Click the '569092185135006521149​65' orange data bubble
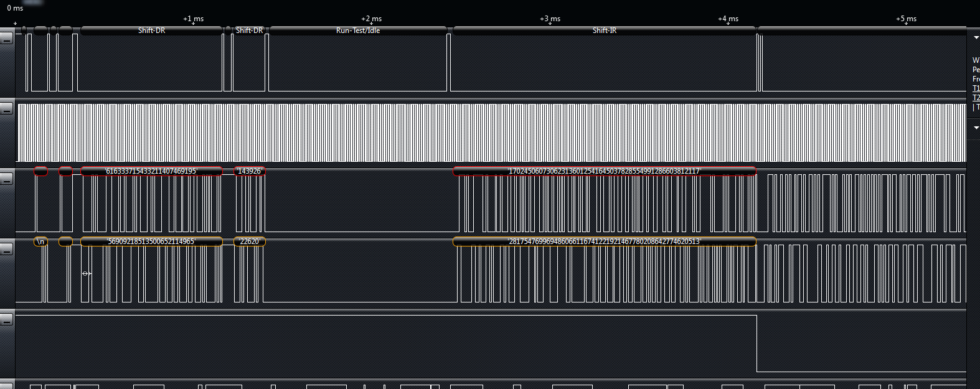Screen dimensions: 980x389 [x=151, y=241]
